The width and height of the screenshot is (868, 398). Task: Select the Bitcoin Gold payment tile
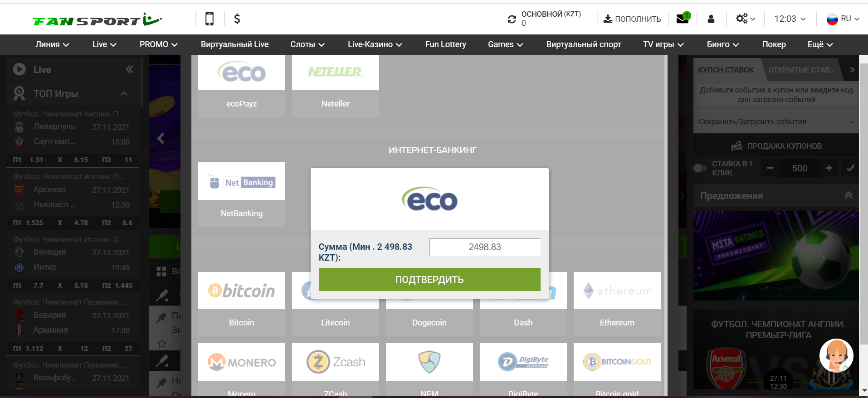pyautogui.click(x=617, y=369)
